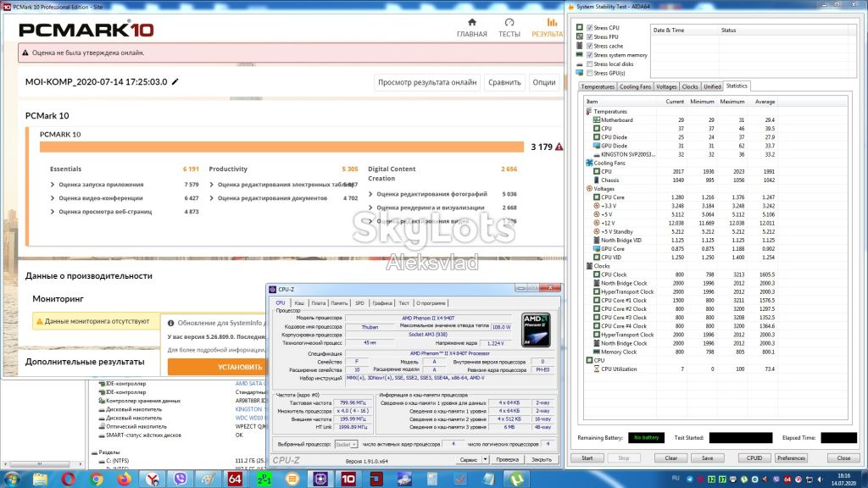Click the Cooling Fans fan icon in AIDA64 statistics

pos(589,163)
